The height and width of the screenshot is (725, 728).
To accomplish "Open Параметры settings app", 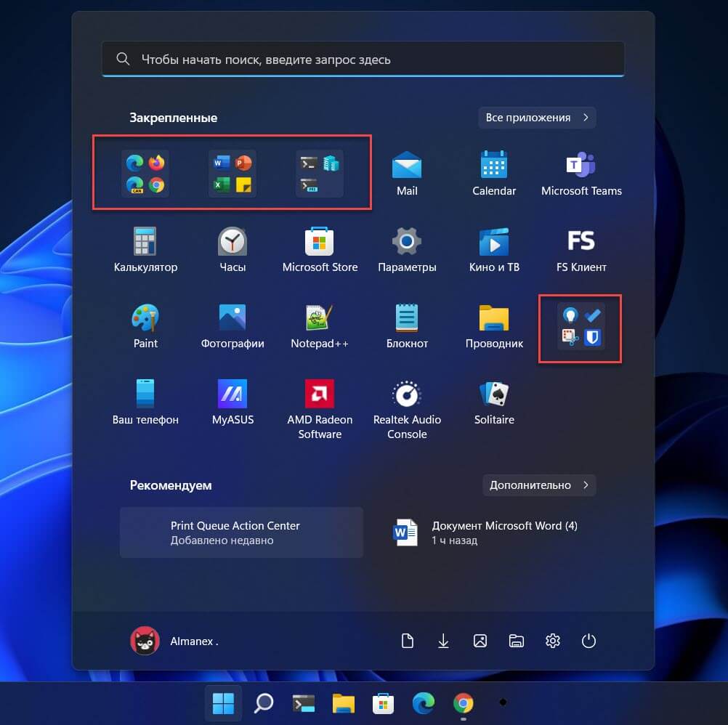I will 407,248.
